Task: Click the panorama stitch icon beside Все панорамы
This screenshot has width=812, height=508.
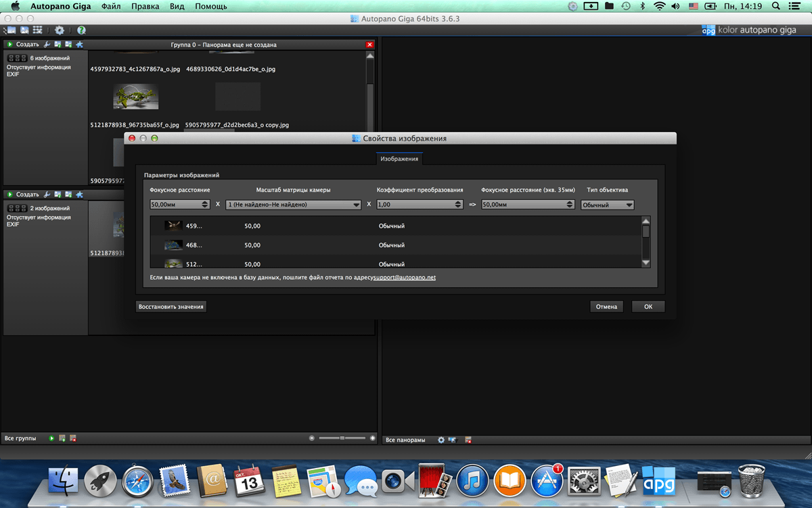Action: [x=452, y=440]
